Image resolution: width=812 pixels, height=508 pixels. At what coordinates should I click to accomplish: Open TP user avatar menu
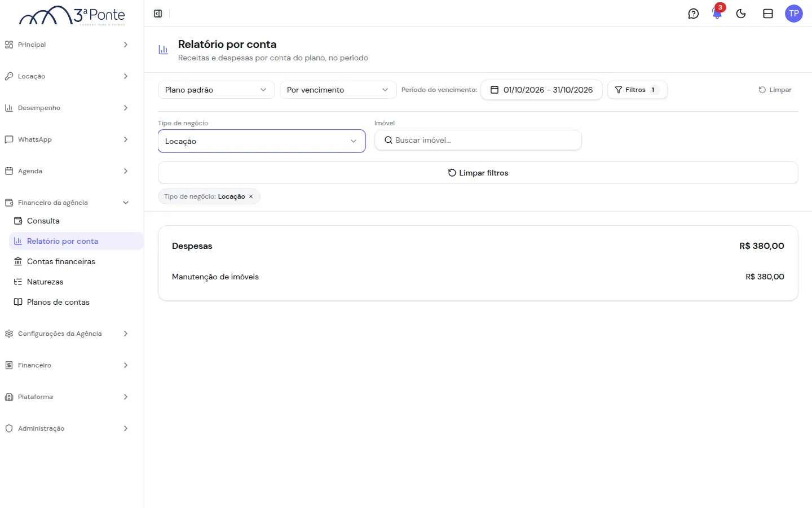(x=794, y=14)
